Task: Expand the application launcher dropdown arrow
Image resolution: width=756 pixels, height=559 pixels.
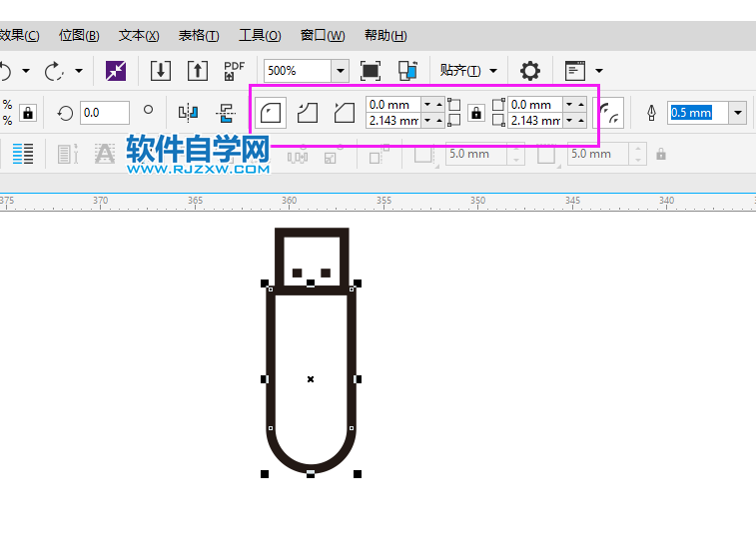Action: 599,71
